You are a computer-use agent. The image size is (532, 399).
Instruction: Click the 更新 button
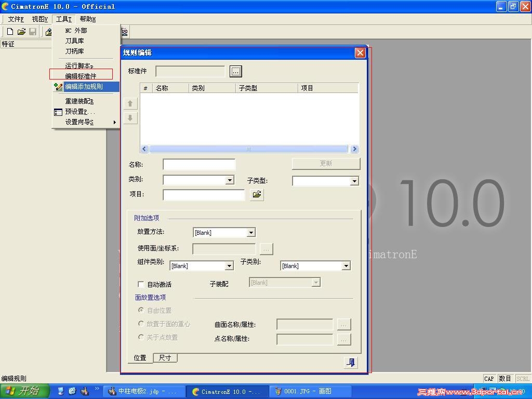pyautogui.click(x=326, y=164)
